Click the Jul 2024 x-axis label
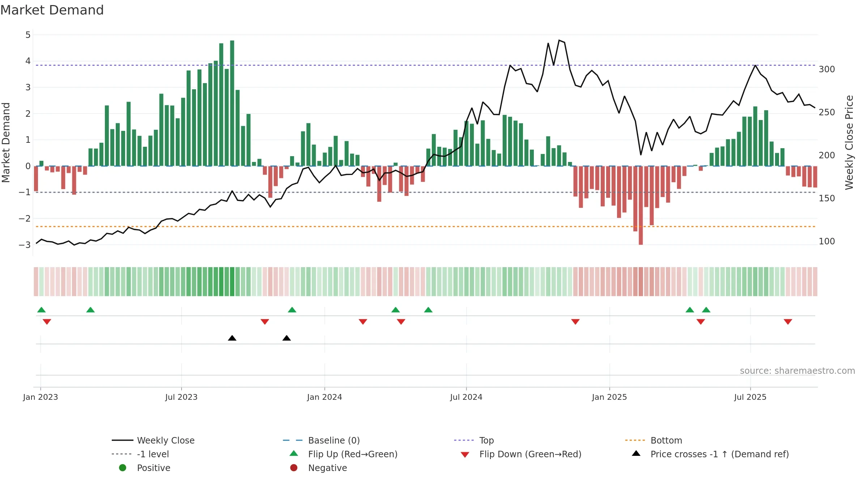This screenshot has height=488, width=868. point(466,397)
